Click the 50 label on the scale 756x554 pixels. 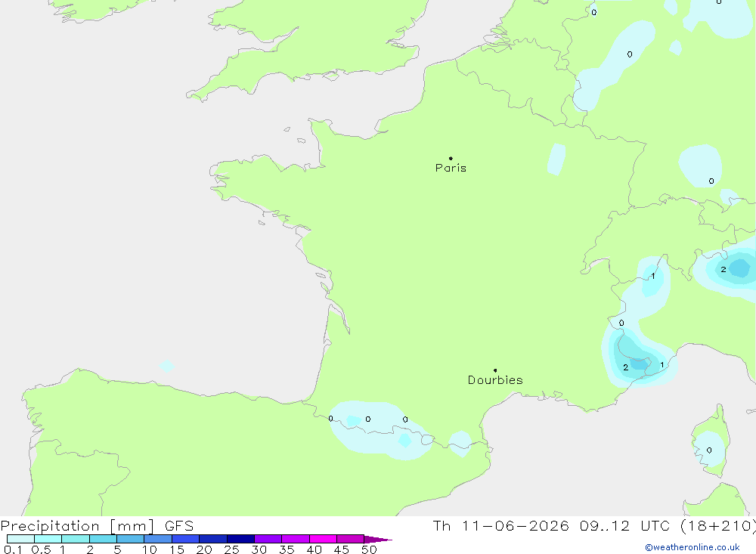(x=369, y=549)
